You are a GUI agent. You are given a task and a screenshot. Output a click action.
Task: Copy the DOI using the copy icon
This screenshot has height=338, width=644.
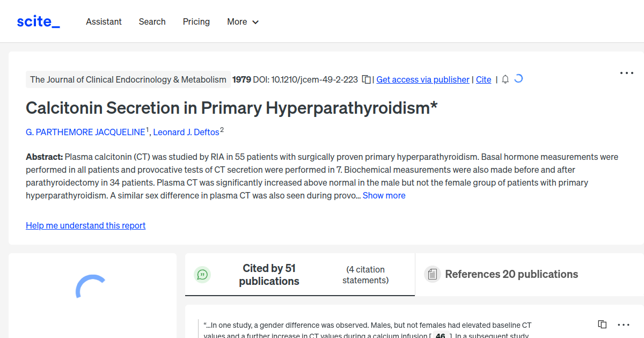tap(365, 79)
